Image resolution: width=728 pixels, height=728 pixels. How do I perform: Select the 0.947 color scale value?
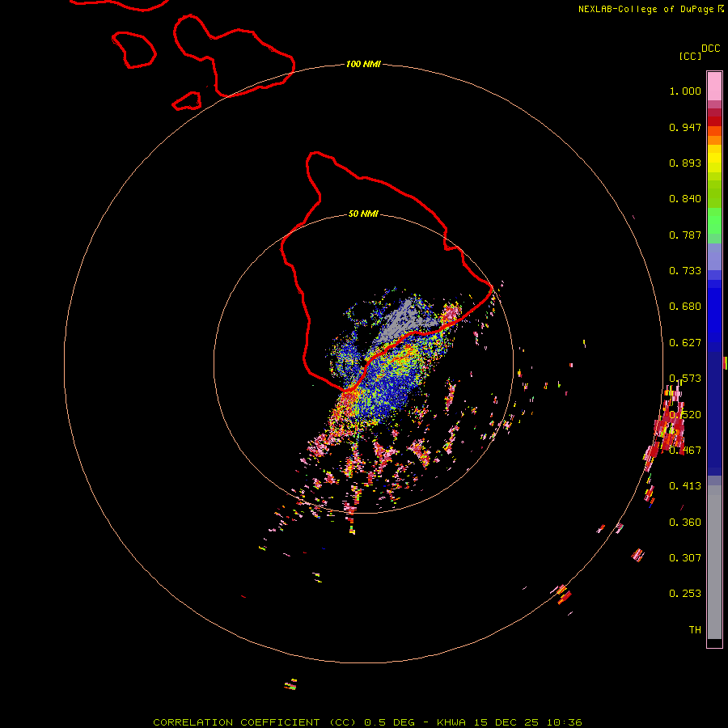coord(685,127)
